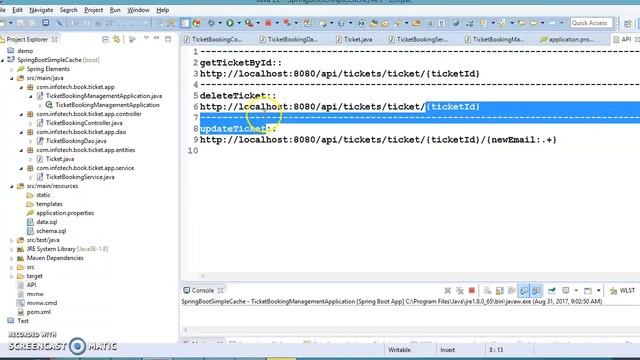Click the getTicketById:: line in editor
Screen dimensions: 640x360
[241, 63]
